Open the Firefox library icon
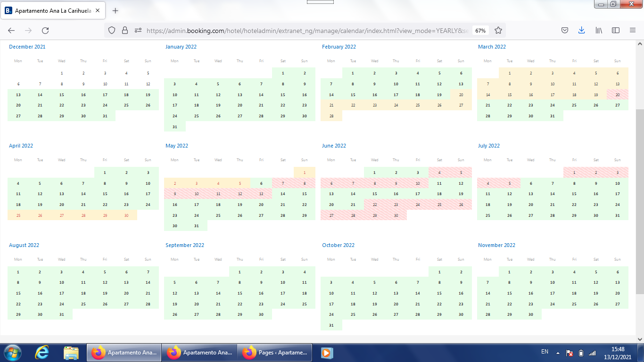 599,30
